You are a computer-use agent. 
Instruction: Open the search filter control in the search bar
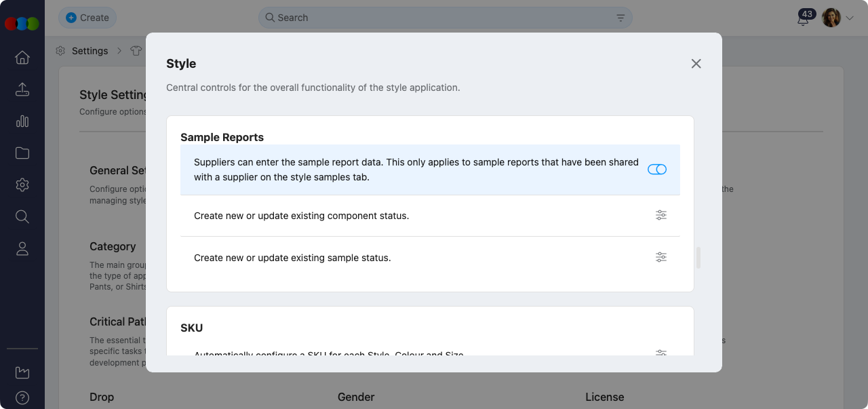(x=620, y=18)
